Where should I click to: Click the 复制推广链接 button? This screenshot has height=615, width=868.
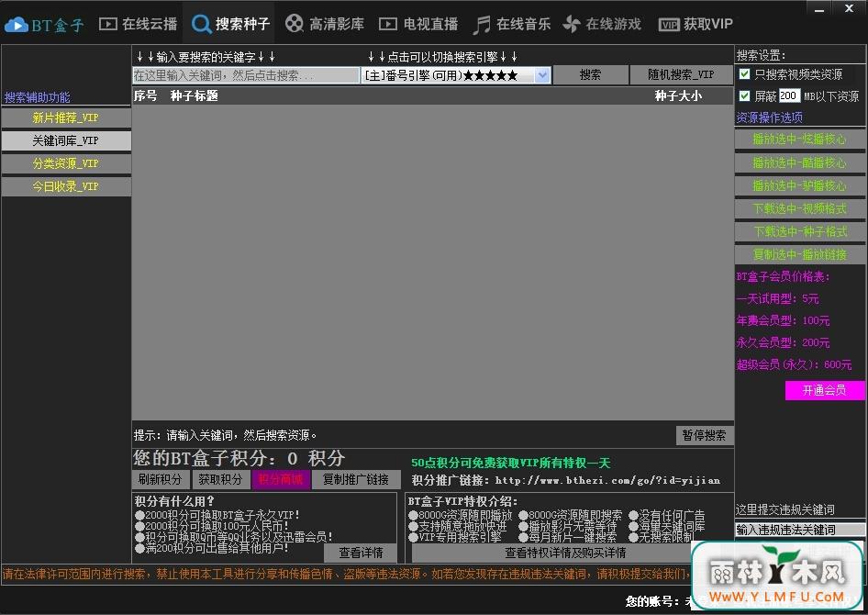click(x=356, y=479)
